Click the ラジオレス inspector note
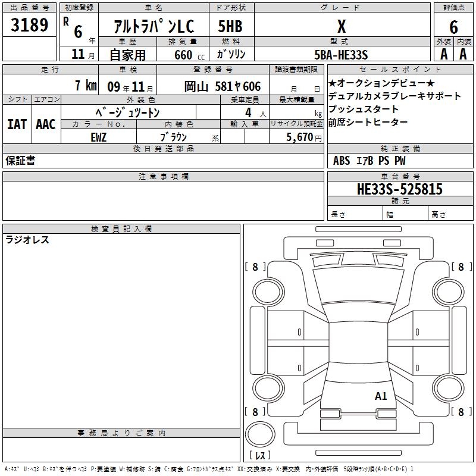The height and width of the screenshot is (476, 476). point(27,240)
